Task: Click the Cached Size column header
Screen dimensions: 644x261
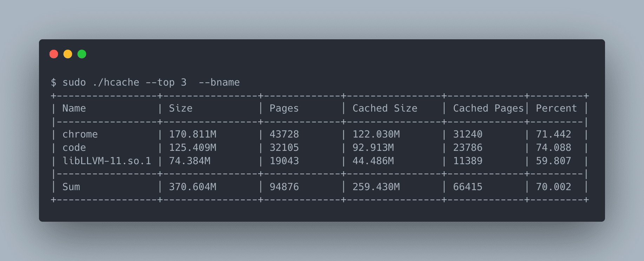Action: [385, 108]
